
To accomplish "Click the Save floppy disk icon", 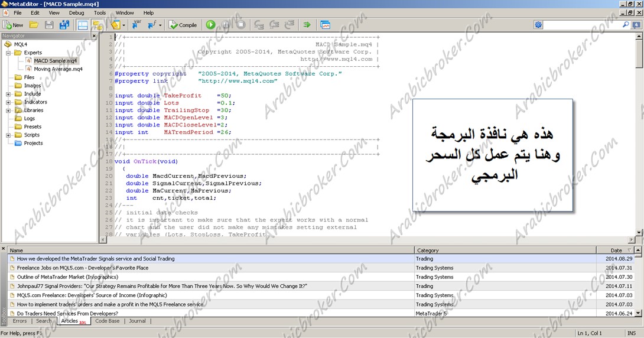I will coord(49,25).
